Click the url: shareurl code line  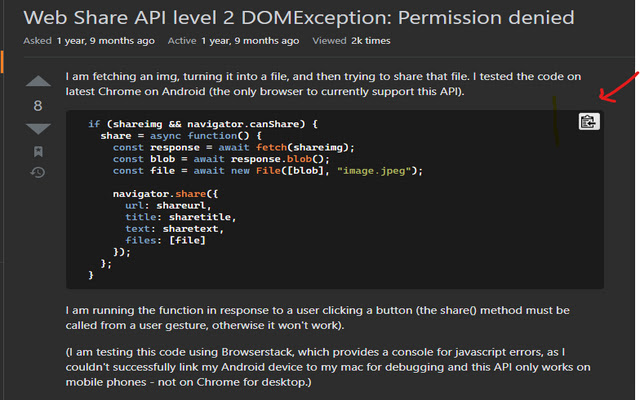(x=168, y=205)
